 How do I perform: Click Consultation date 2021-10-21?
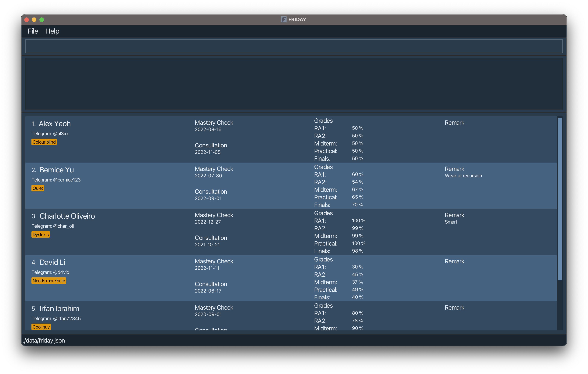click(207, 245)
